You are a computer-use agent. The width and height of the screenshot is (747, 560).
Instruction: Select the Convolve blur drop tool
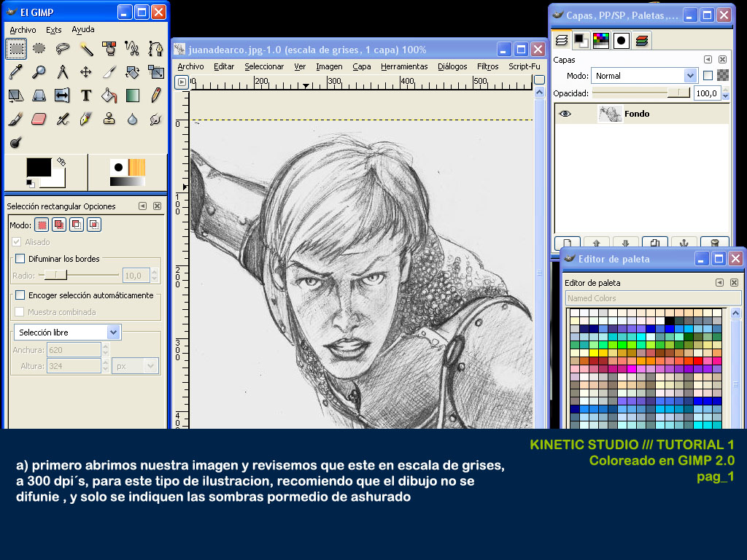pos(132,119)
